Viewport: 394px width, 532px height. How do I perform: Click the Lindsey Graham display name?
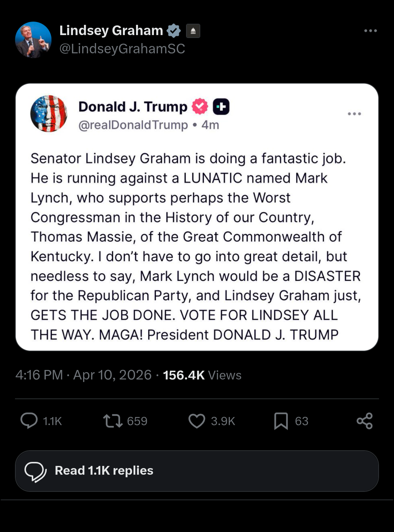pyautogui.click(x=111, y=31)
